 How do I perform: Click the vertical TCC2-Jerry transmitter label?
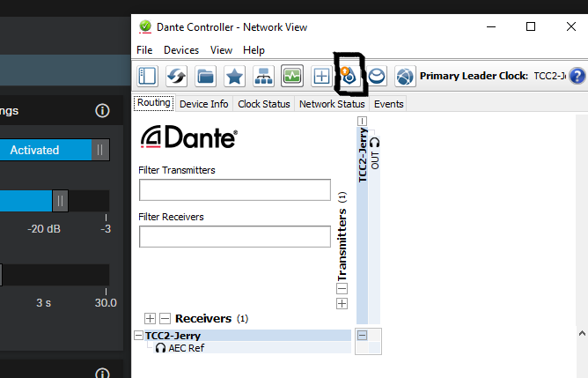(363, 155)
